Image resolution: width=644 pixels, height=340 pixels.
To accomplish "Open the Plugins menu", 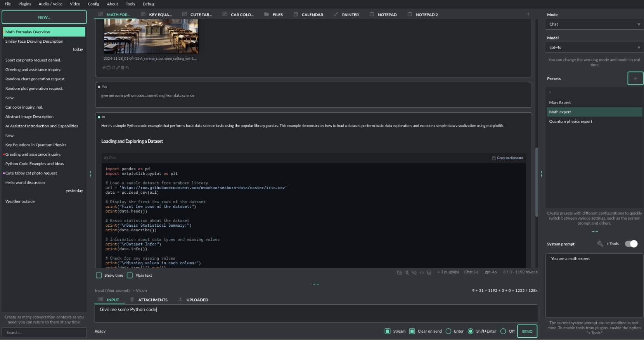I will pyautogui.click(x=25, y=4).
